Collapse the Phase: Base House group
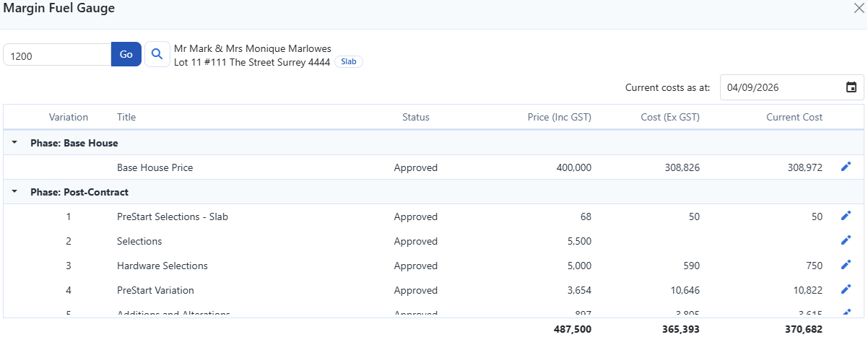 [x=14, y=143]
